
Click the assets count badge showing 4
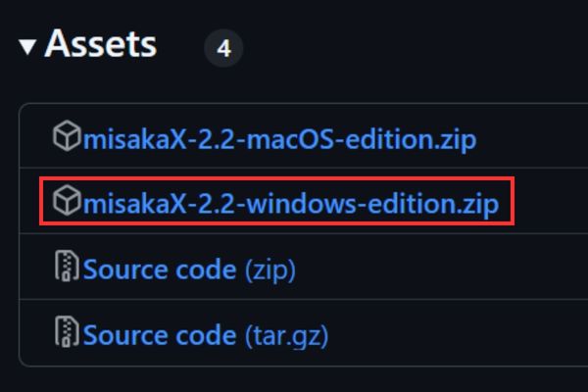tap(223, 48)
